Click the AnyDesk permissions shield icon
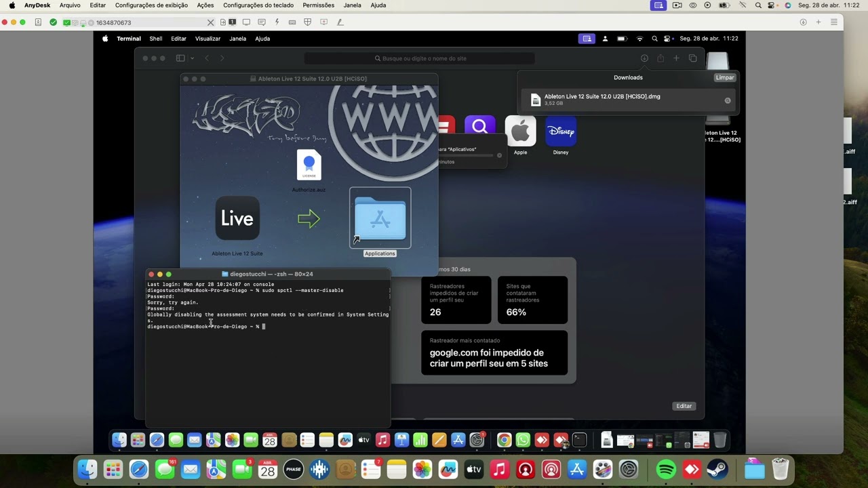 (x=308, y=22)
